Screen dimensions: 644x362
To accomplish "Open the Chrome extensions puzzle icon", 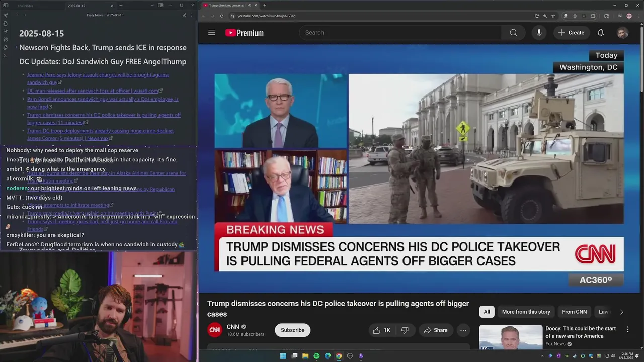I will 593,16.
